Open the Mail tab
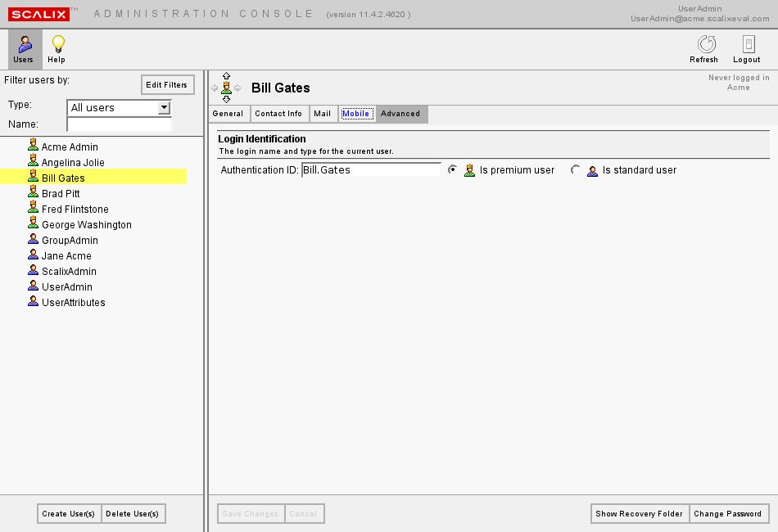The image size is (778, 532). coord(322,114)
